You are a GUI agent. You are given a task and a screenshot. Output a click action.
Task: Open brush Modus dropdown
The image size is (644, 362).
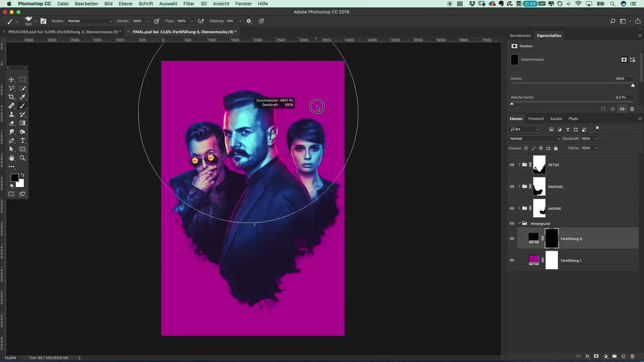pos(90,21)
